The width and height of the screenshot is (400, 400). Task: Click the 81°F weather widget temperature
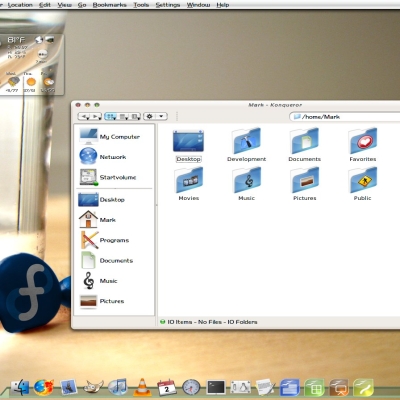[x=16, y=40]
